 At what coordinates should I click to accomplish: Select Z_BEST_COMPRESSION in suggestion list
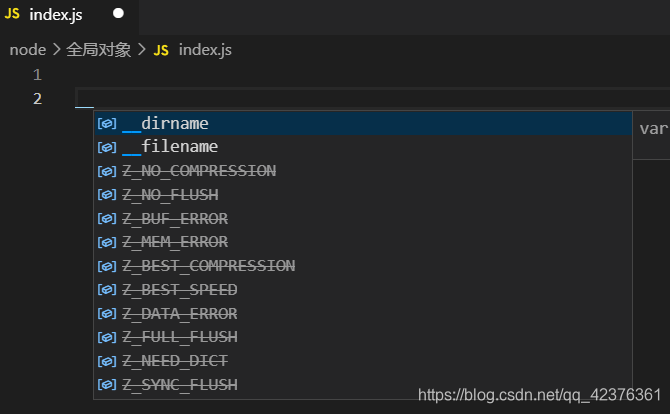click(x=363, y=266)
